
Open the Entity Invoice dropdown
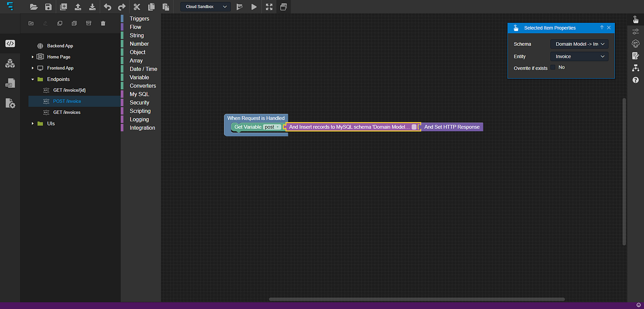(x=579, y=57)
